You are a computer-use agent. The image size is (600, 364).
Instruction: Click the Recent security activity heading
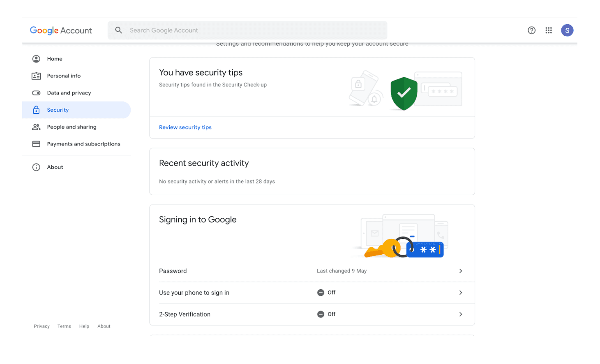(x=204, y=163)
